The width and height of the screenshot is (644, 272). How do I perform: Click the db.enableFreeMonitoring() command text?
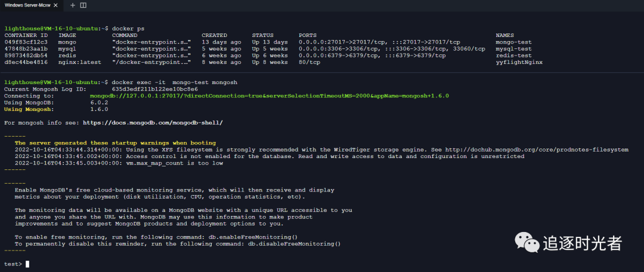point(252,237)
